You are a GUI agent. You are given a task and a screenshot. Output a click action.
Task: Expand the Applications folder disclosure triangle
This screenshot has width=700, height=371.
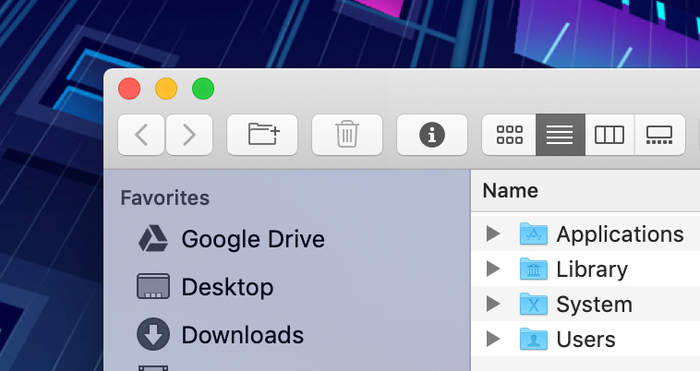point(493,233)
